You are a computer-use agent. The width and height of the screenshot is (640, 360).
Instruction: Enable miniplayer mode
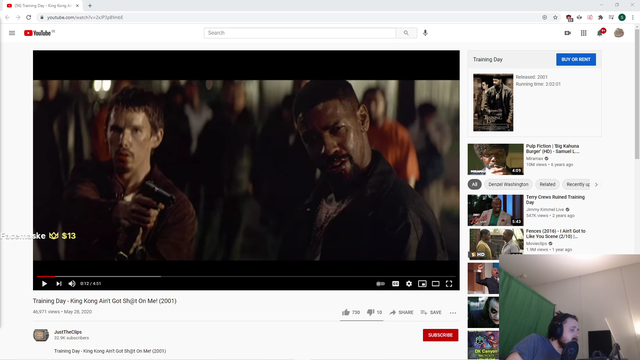pos(422,284)
